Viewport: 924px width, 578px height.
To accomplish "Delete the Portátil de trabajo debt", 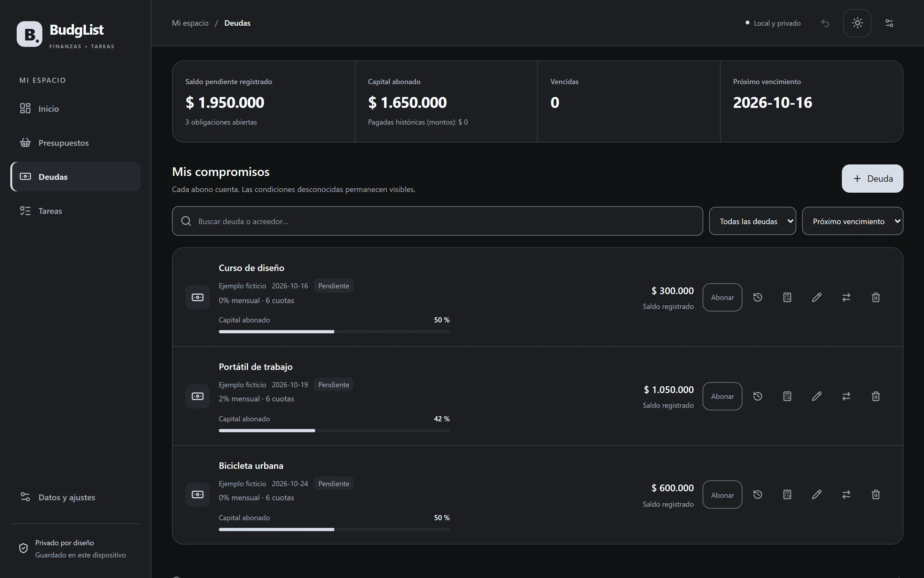I will click(876, 396).
